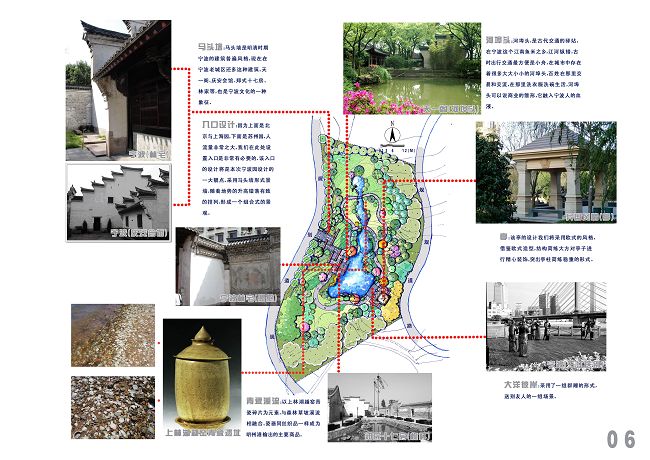Click the 马头墙 heading text

(x=211, y=45)
